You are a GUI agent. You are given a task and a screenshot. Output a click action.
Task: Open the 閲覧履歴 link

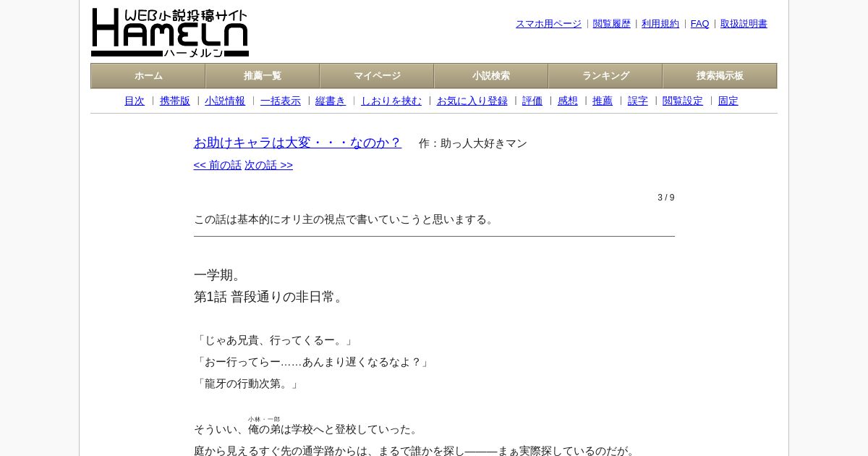click(x=612, y=24)
